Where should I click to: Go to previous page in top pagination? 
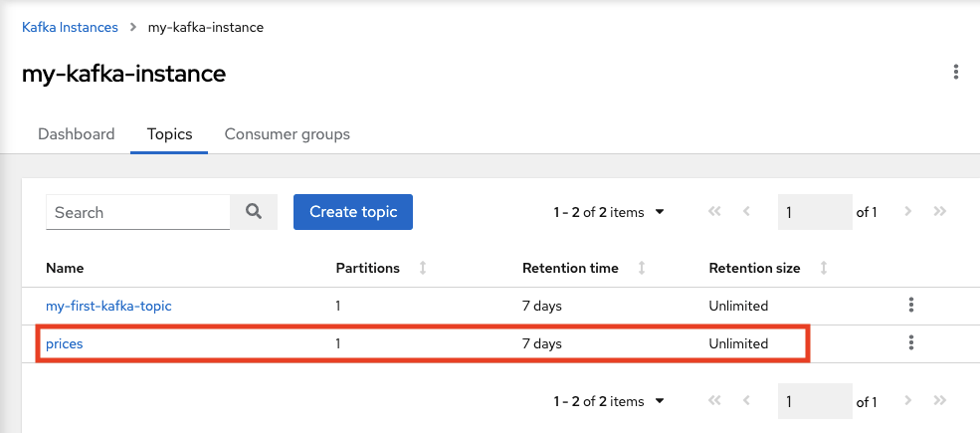coord(745,212)
